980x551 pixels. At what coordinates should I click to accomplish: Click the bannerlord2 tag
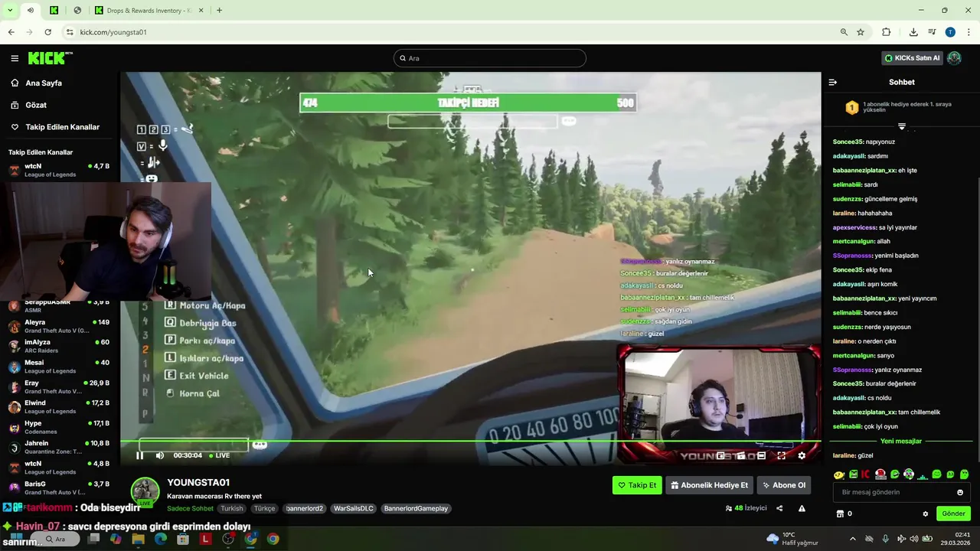305,508
